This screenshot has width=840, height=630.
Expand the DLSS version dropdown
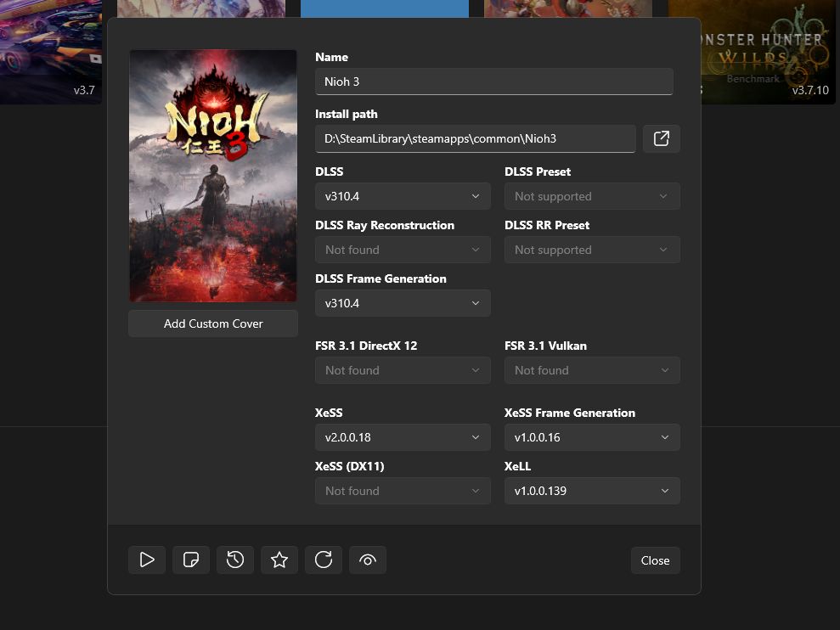(x=403, y=196)
